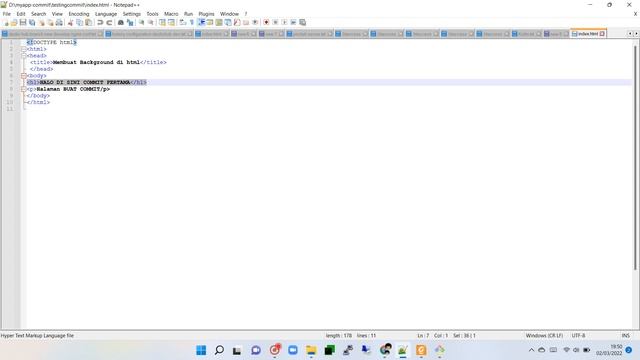Select the index.html tab
Screen dimensions: 640x360
(x=588, y=33)
